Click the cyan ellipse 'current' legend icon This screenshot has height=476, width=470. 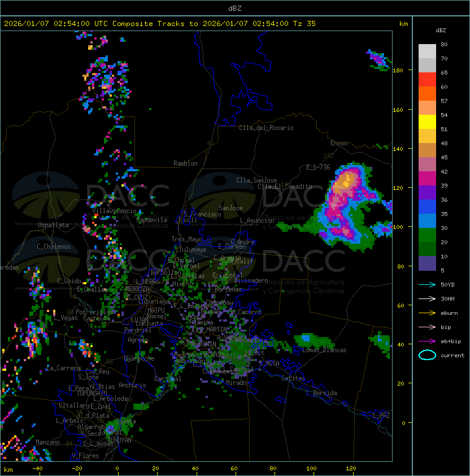(x=427, y=355)
